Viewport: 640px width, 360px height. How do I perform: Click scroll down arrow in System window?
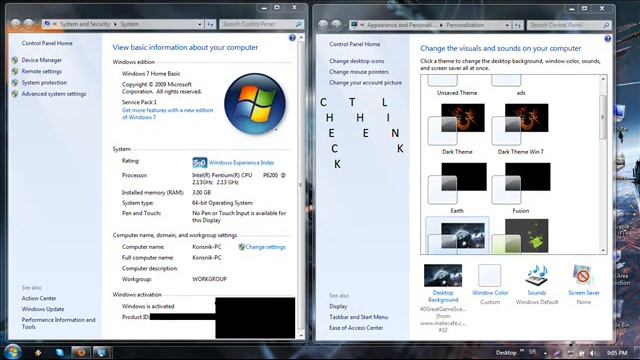click(302, 335)
